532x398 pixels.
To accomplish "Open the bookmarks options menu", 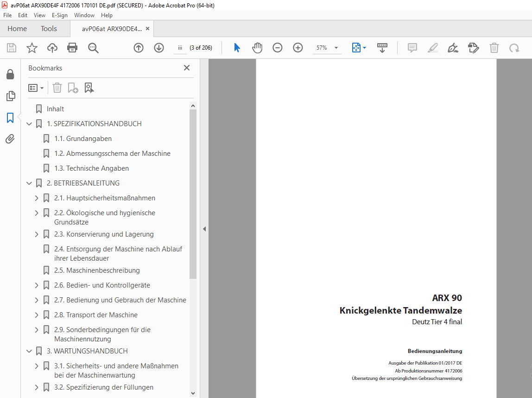I will tap(36, 88).
